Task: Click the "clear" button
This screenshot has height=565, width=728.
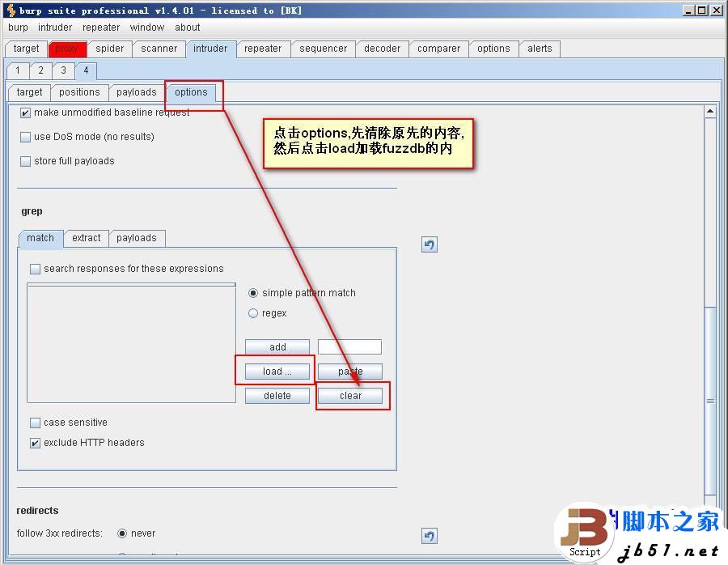Action: 349,395
